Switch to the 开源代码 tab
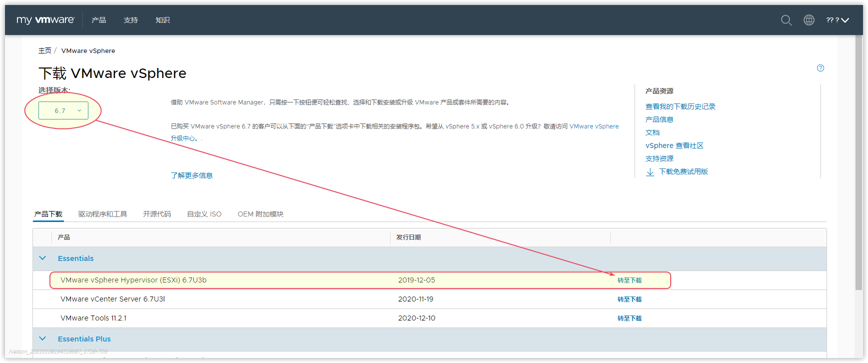The width and height of the screenshot is (868, 363). click(x=157, y=214)
